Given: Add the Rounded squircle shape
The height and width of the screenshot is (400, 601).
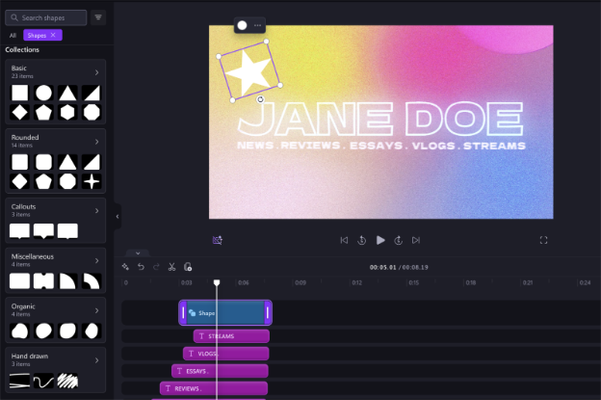Looking at the screenshot, I should click(44, 162).
